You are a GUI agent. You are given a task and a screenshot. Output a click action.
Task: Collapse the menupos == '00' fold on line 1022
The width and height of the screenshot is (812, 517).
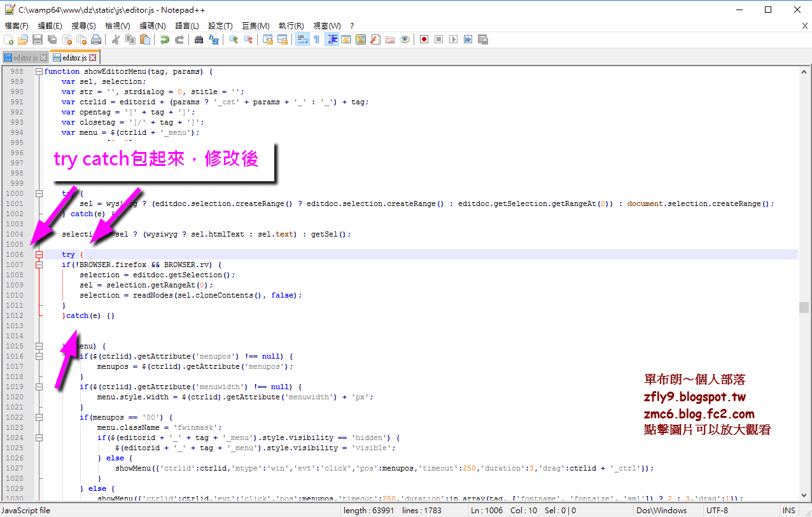pyautogui.click(x=39, y=417)
